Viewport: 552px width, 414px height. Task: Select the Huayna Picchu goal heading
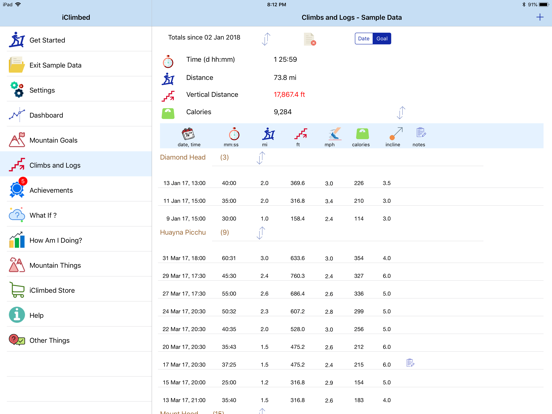[183, 232]
